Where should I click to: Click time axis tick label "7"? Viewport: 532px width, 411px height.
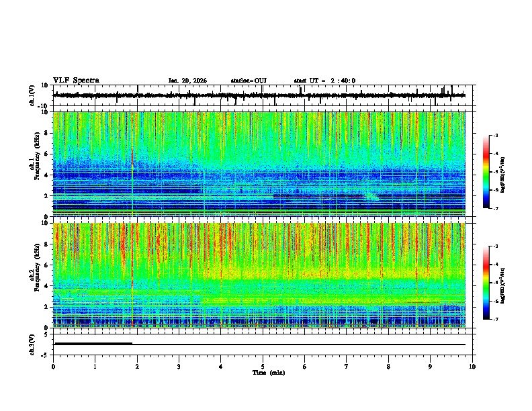pyautogui.click(x=347, y=367)
